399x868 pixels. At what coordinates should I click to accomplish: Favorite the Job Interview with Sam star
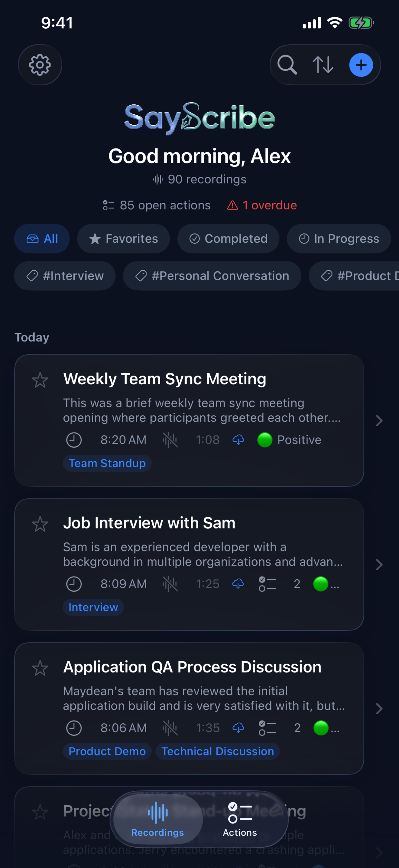[x=40, y=524]
